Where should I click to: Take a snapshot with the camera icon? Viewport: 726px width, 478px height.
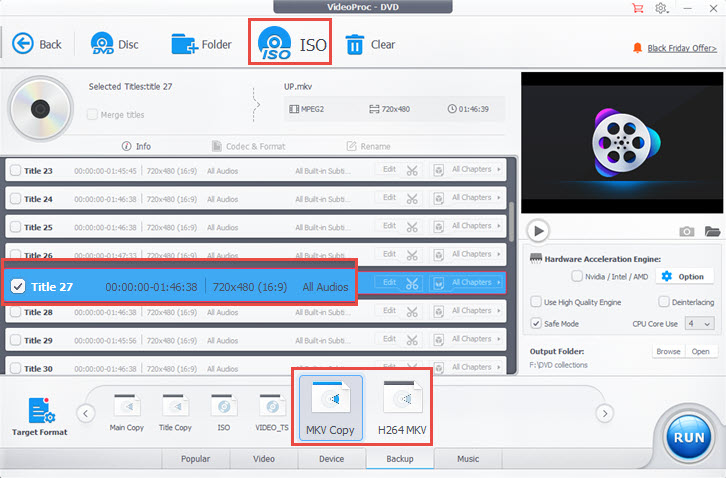[687, 231]
